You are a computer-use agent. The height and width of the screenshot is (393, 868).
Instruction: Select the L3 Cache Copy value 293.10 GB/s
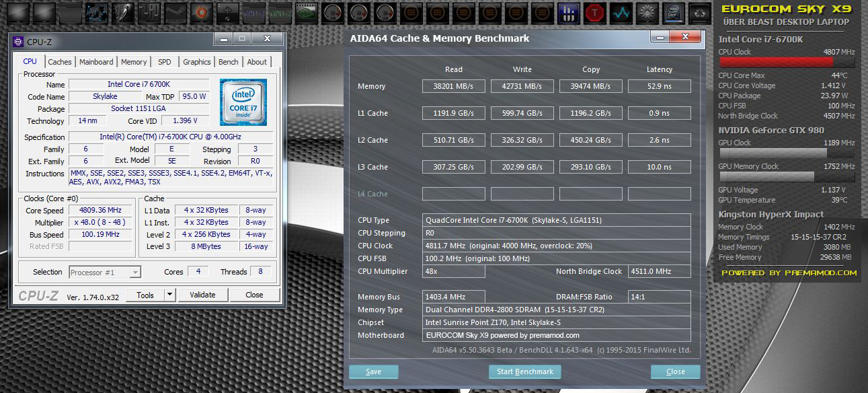(591, 167)
